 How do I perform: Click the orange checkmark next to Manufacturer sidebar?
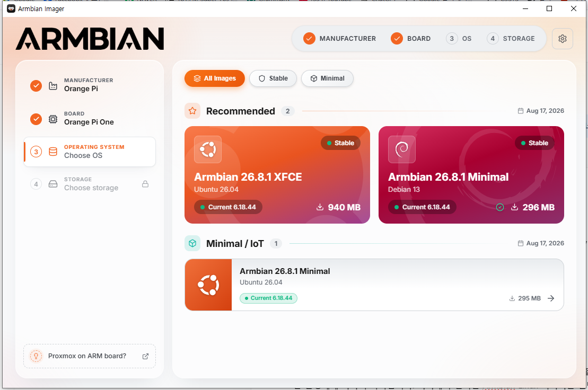click(x=36, y=86)
